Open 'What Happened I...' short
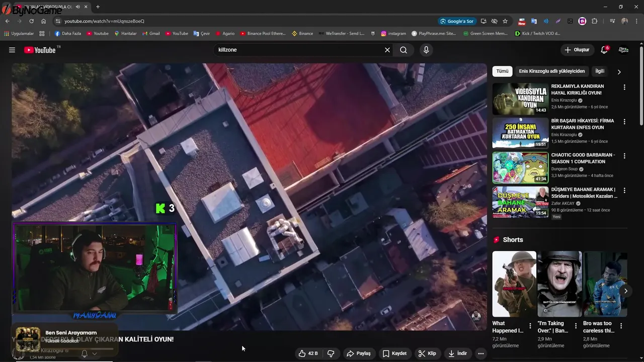 tap(514, 284)
